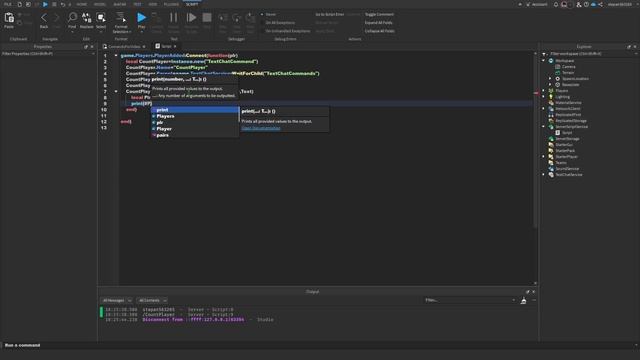This screenshot has height=360, width=640.
Task: Click the Stop playback square
Action: tap(207, 17)
